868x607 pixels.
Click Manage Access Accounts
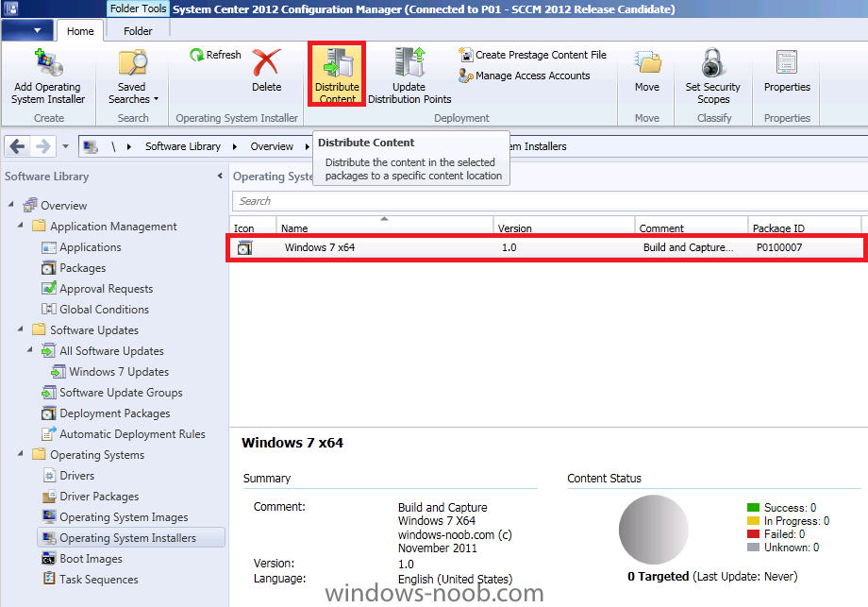pyautogui.click(x=525, y=76)
